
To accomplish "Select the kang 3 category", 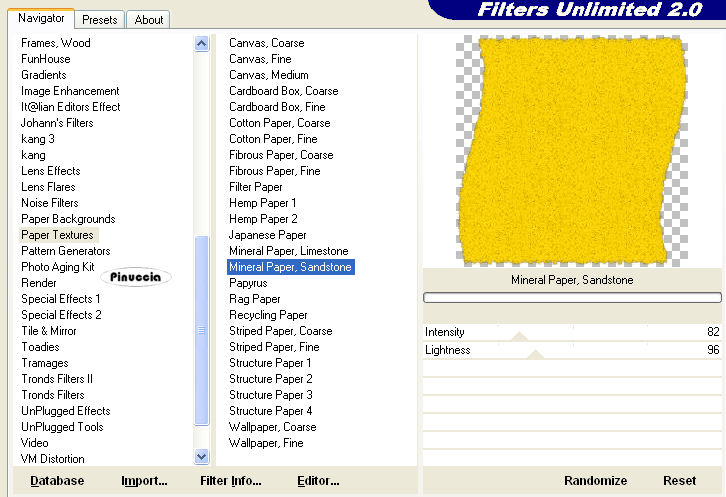I will (38, 139).
